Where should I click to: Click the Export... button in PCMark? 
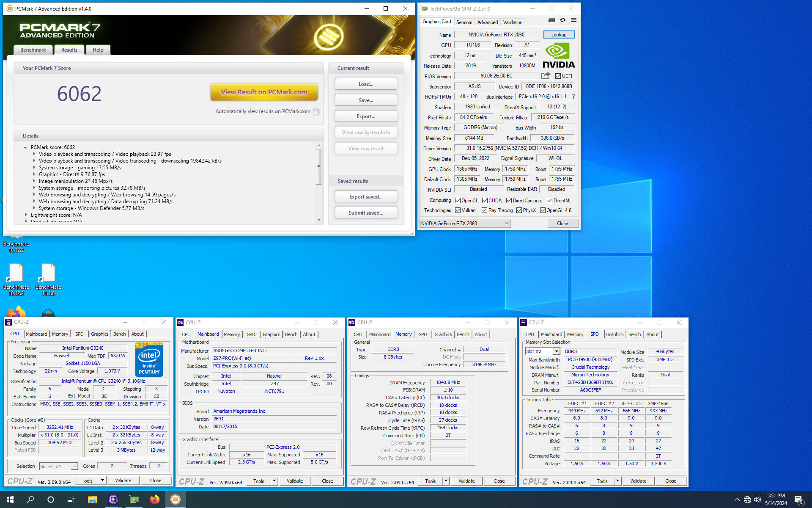point(366,116)
